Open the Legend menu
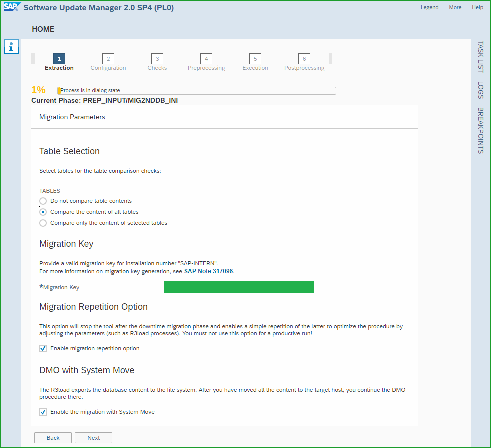 429,7
